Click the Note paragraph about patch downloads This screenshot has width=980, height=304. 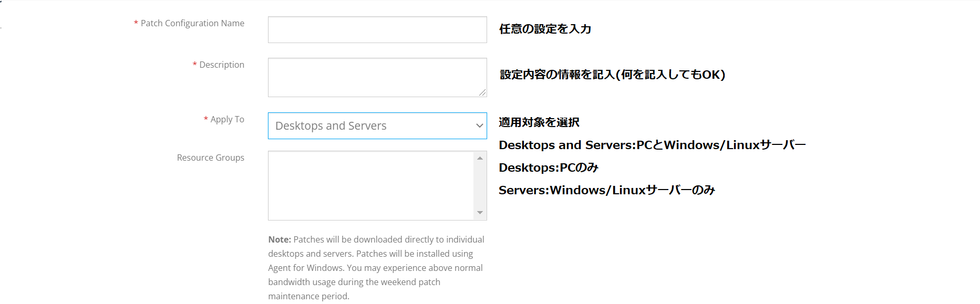[x=376, y=268]
